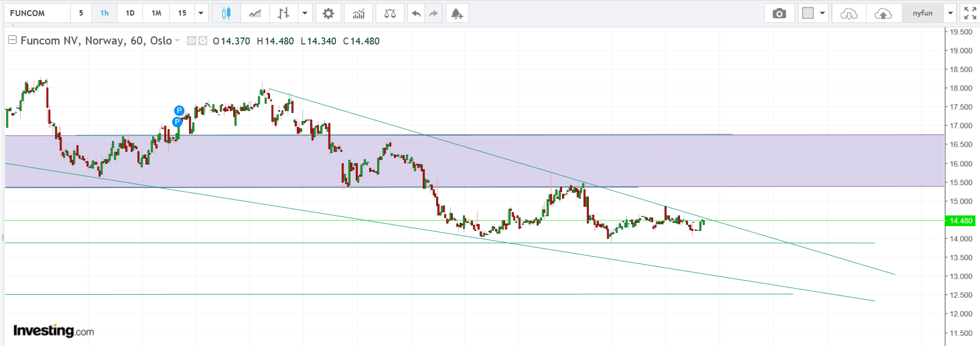Click the chart layout square icon

[808, 13]
